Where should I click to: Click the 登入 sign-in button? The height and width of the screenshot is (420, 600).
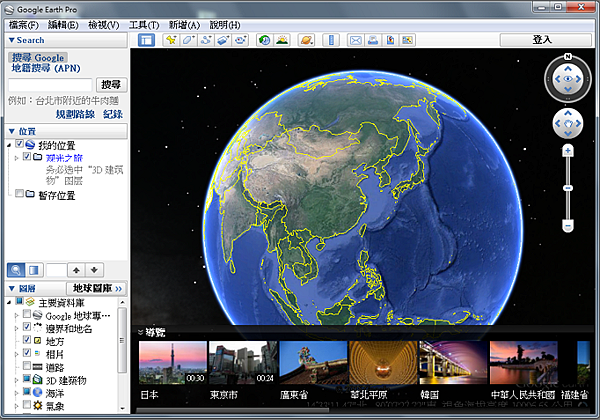point(546,40)
